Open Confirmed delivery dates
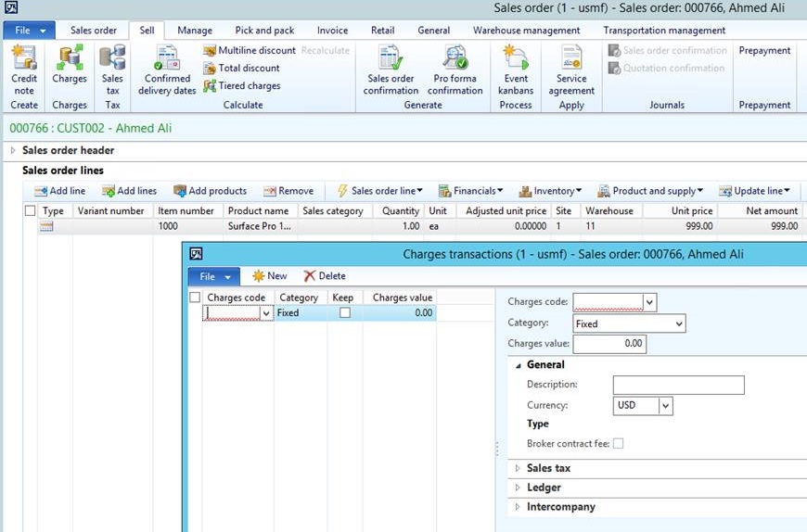Screen dimensions: 807x532 [x=167, y=70]
